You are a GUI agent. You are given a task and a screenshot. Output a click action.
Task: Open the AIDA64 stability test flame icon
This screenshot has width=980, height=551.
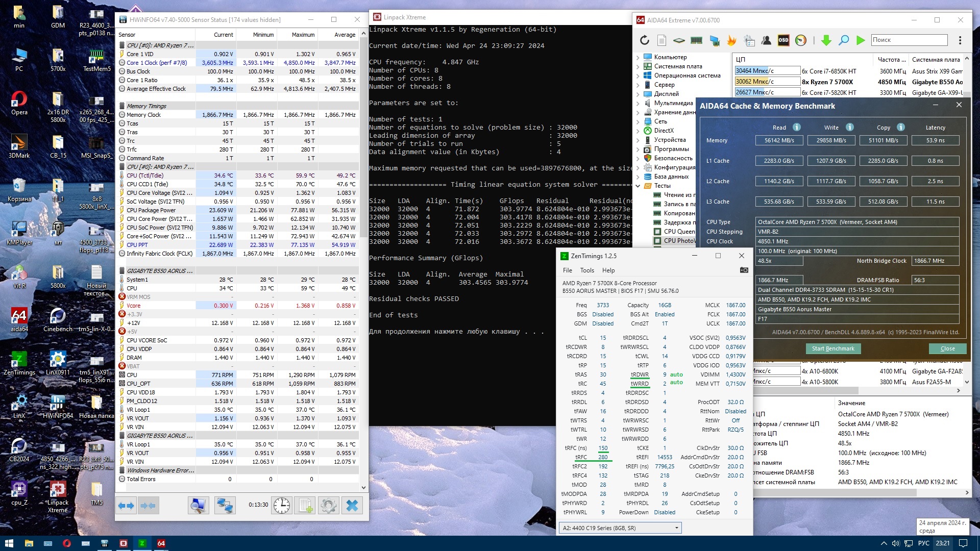[x=732, y=40]
